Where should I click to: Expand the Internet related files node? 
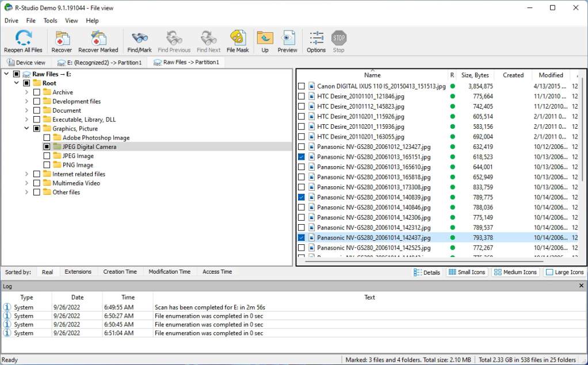click(26, 174)
